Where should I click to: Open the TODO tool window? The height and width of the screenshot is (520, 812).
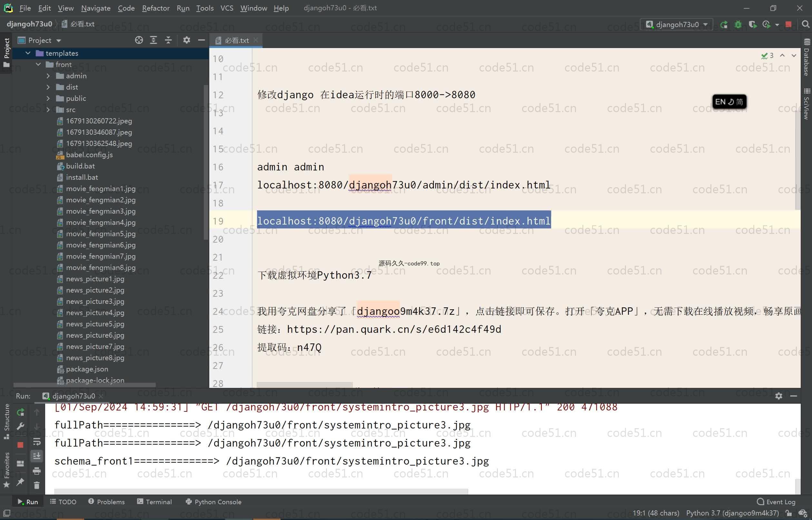coord(63,502)
